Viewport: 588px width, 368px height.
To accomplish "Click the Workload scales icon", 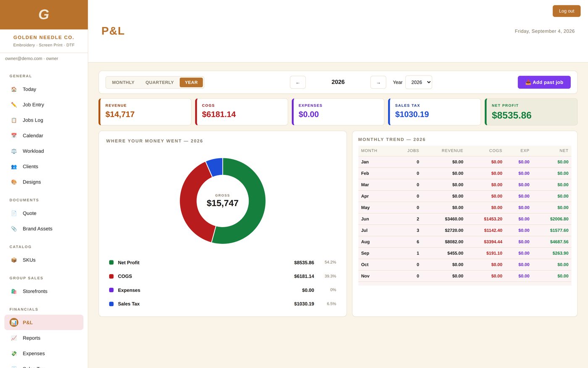I will click(14, 151).
